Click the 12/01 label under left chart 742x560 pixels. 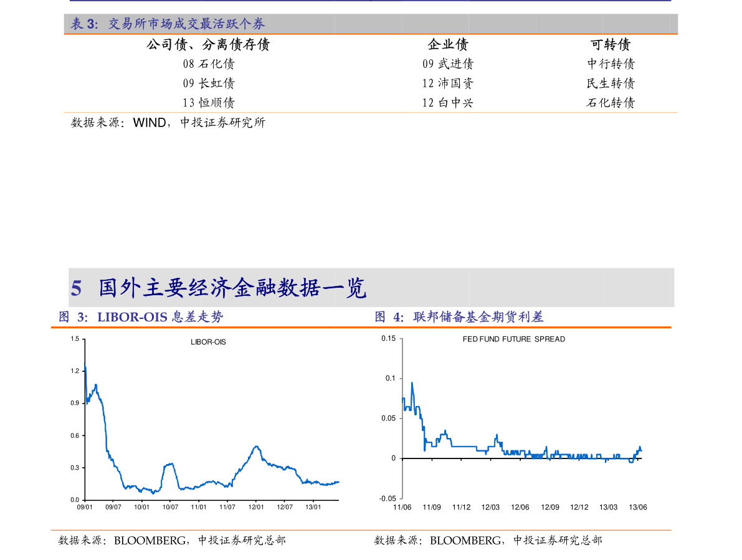(255, 507)
